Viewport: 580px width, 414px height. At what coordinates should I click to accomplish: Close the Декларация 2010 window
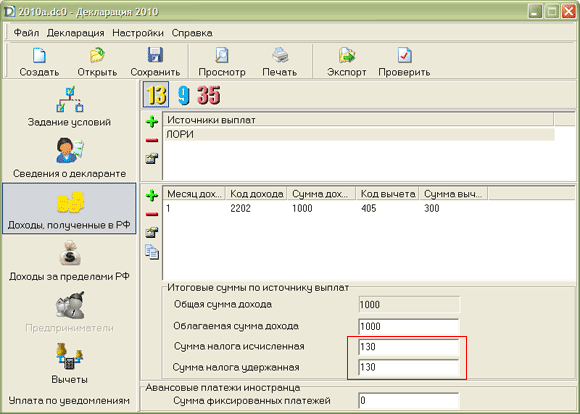(x=569, y=11)
